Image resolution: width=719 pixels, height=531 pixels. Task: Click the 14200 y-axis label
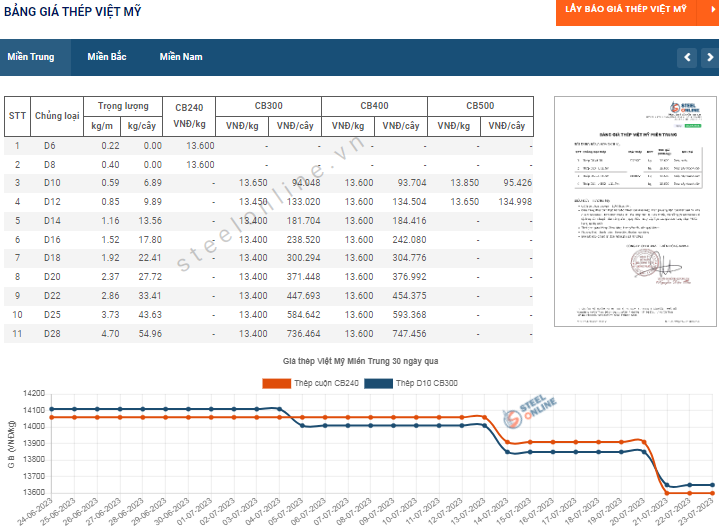[x=34, y=393]
